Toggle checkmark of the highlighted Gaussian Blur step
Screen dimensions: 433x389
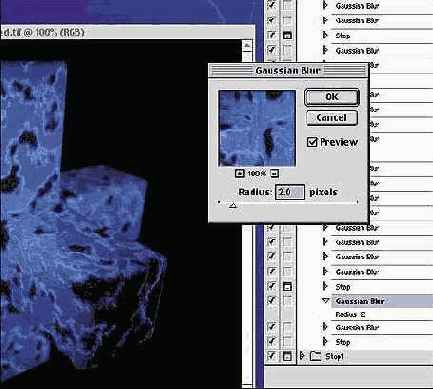pyautogui.click(x=272, y=301)
